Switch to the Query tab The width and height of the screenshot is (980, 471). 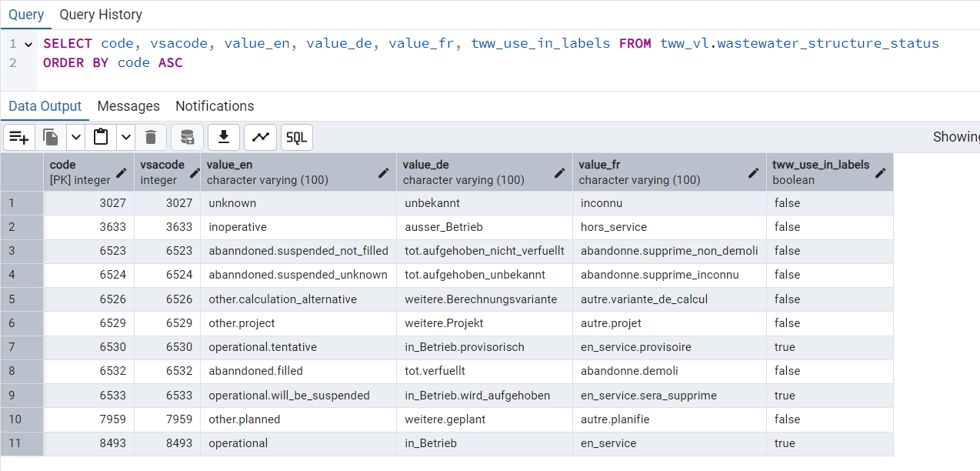coord(26,15)
